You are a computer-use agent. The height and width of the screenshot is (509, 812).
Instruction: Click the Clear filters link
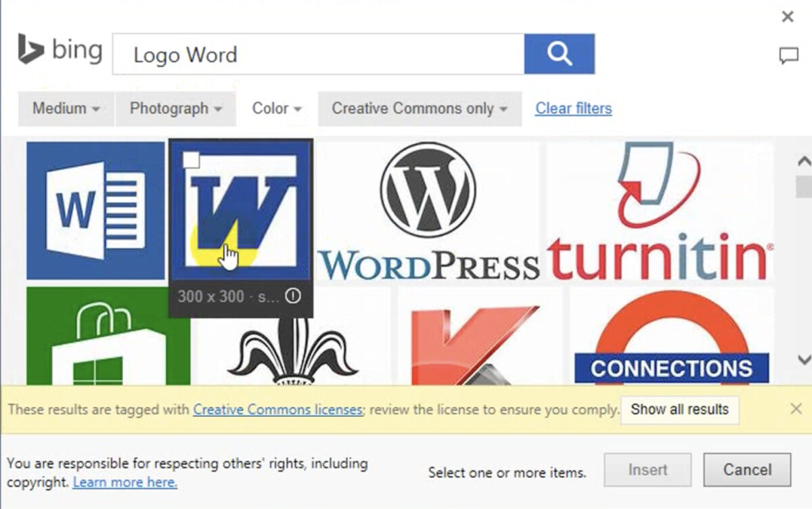(x=574, y=108)
